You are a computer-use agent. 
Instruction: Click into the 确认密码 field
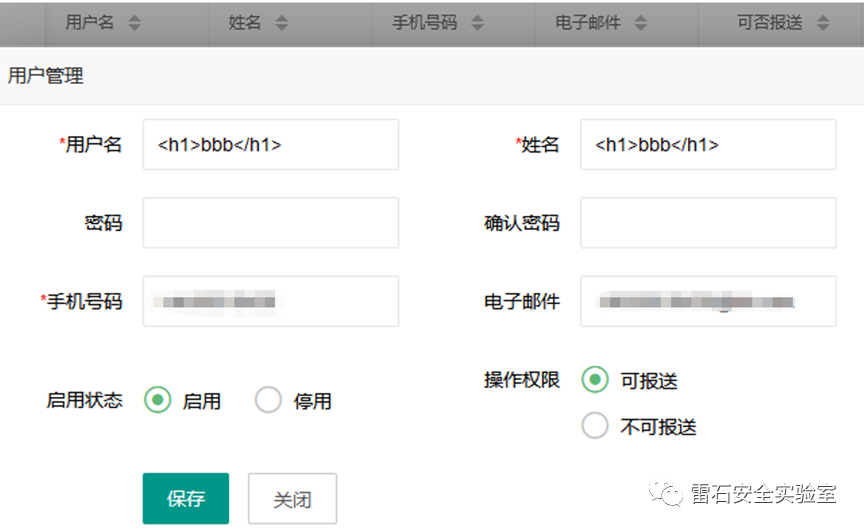click(x=707, y=223)
